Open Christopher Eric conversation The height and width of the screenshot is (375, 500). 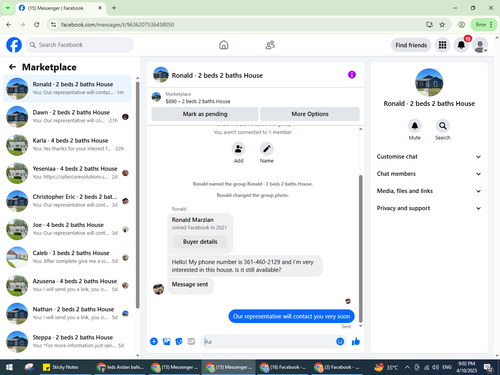[x=67, y=201]
